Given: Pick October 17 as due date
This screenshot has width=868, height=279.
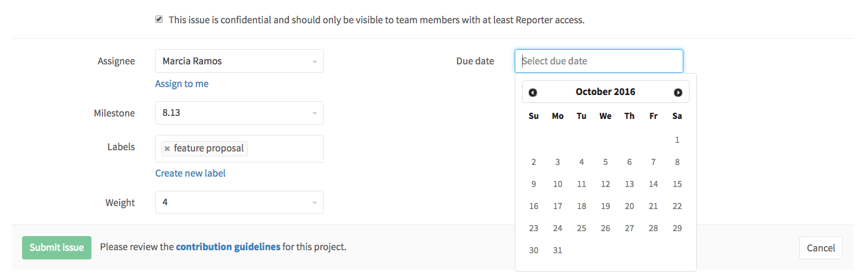Looking at the screenshot, I should 558,206.
